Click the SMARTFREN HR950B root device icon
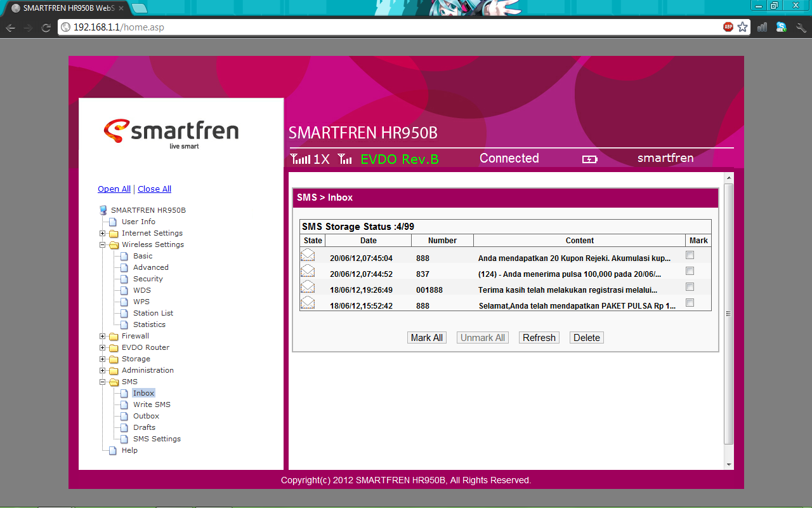 103,210
